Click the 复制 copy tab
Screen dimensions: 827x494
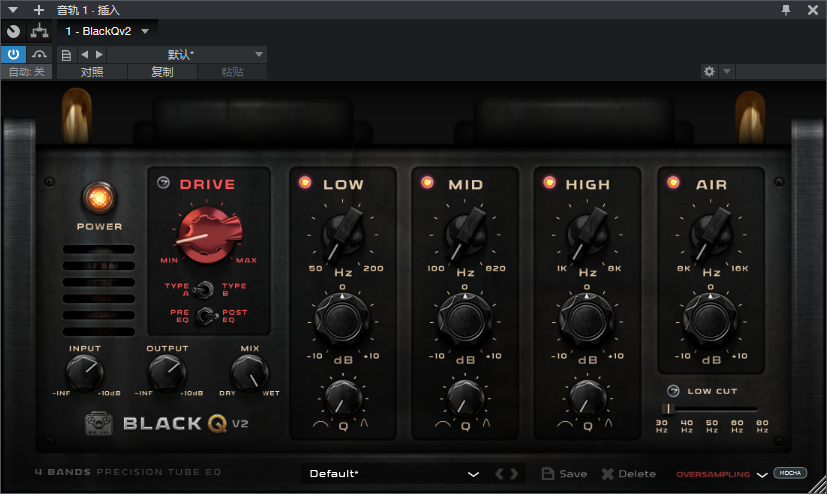(x=162, y=72)
